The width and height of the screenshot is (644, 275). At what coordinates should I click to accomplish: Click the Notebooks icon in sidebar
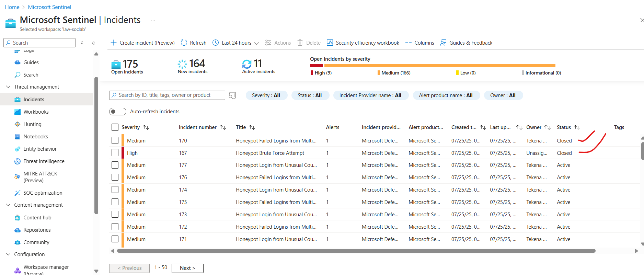point(18,137)
